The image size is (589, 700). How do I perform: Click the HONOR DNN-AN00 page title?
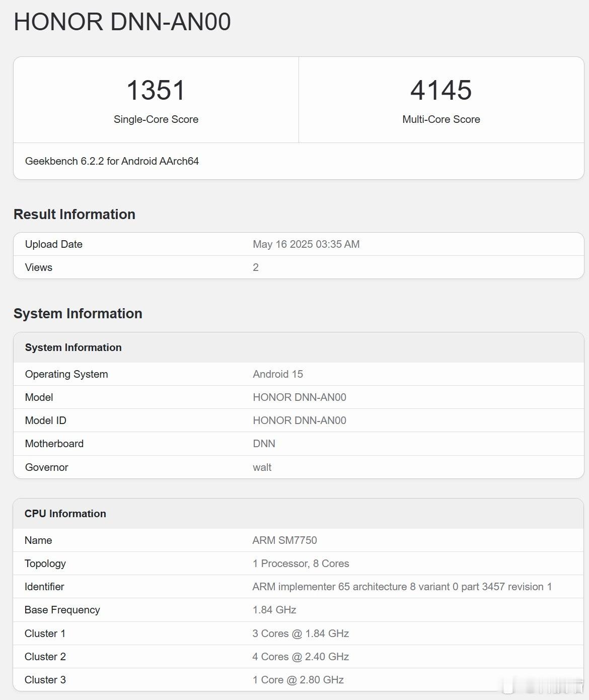click(122, 22)
